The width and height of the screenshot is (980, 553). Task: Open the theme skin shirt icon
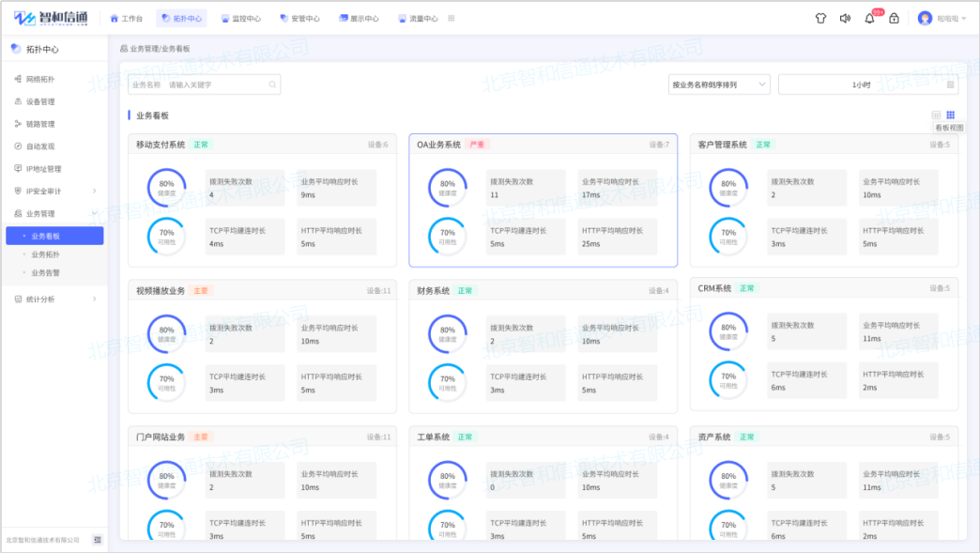coord(820,18)
